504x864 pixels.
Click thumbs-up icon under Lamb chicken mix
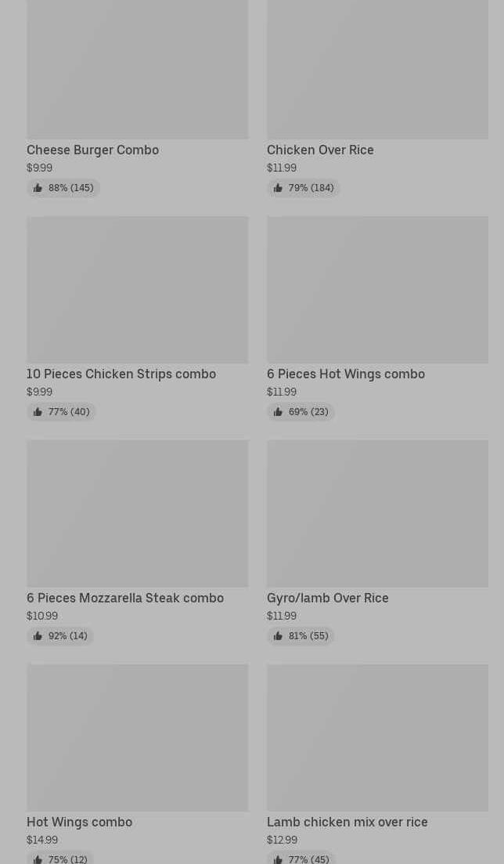coord(278,859)
